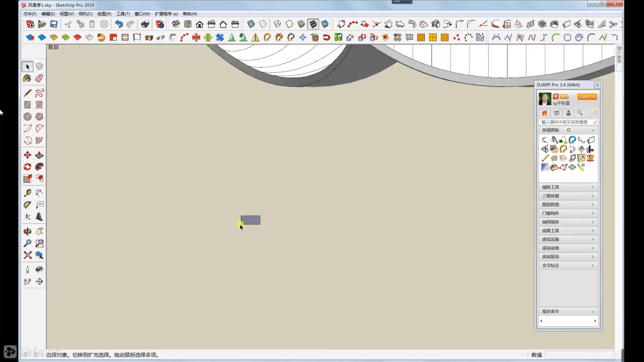
Task: Select the Protractor tool
Action: [x=28, y=205]
